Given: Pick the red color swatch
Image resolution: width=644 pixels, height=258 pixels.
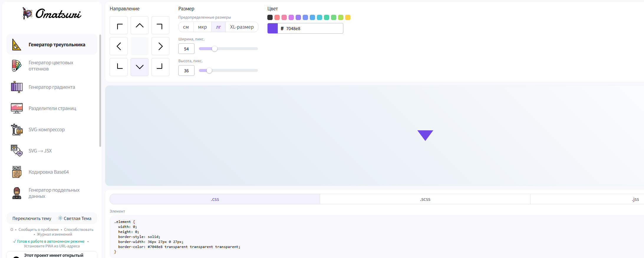Looking at the screenshot, I should (x=277, y=17).
